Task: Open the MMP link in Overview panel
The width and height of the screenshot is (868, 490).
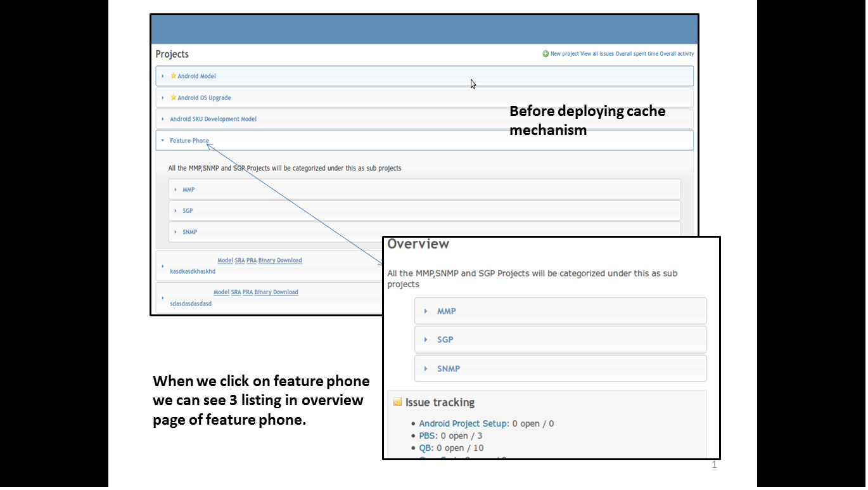Action: click(447, 311)
